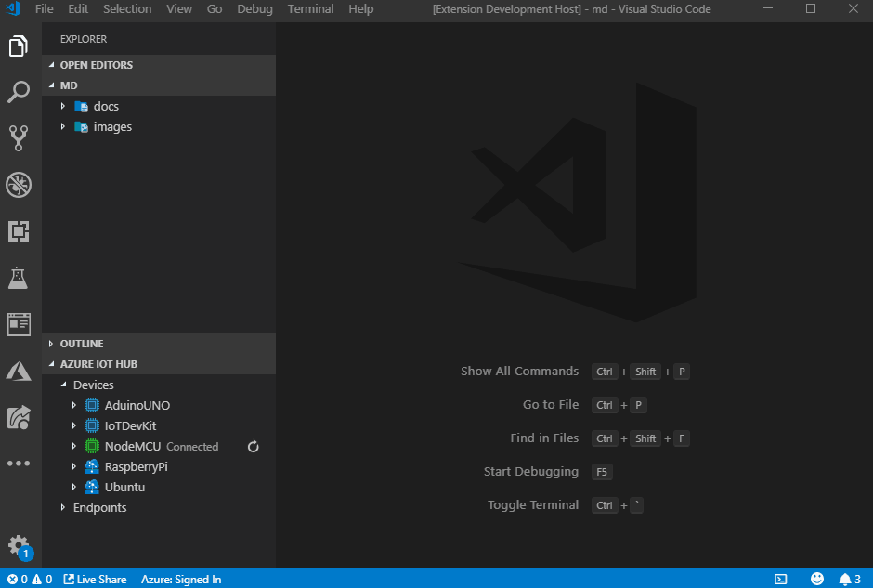Open the Selection menu
873x588 pixels.
(x=127, y=9)
